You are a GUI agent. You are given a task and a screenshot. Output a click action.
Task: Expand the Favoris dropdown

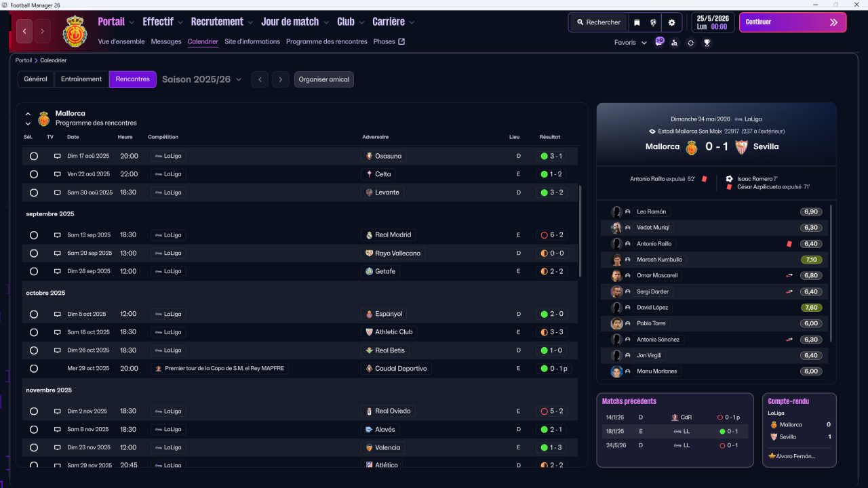pyautogui.click(x=631, y=43)
